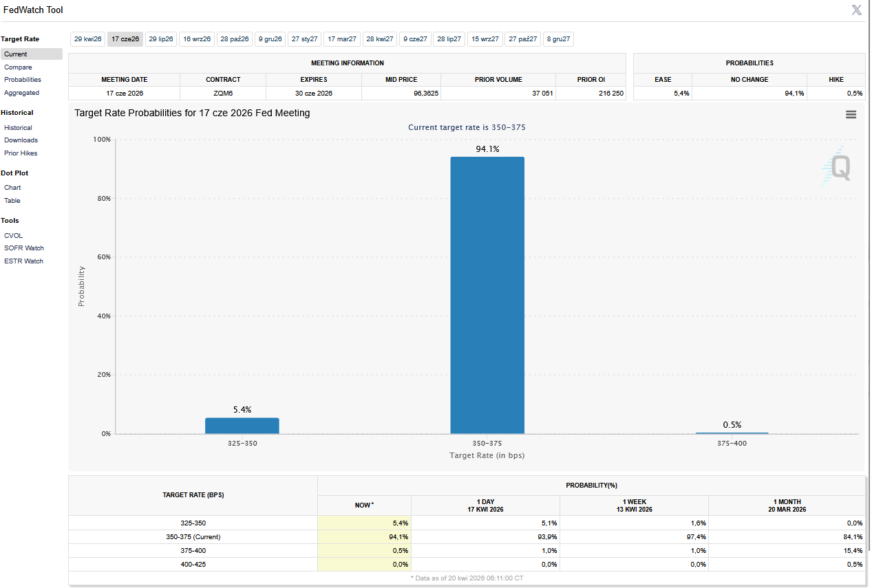Click the 325-350 probability bar
This screenshot has height=588, width=872.
pos(242,426)
